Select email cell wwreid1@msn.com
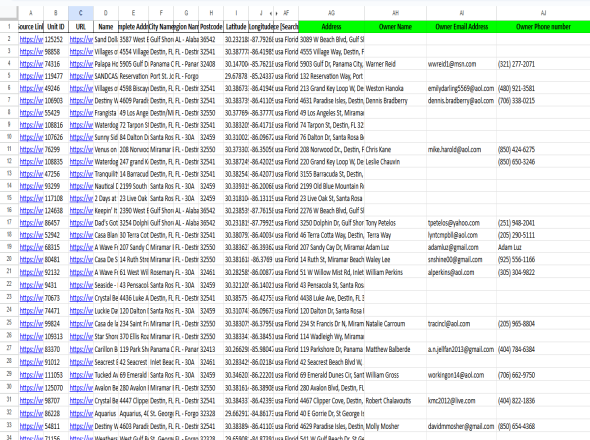 tap(462, 64)
